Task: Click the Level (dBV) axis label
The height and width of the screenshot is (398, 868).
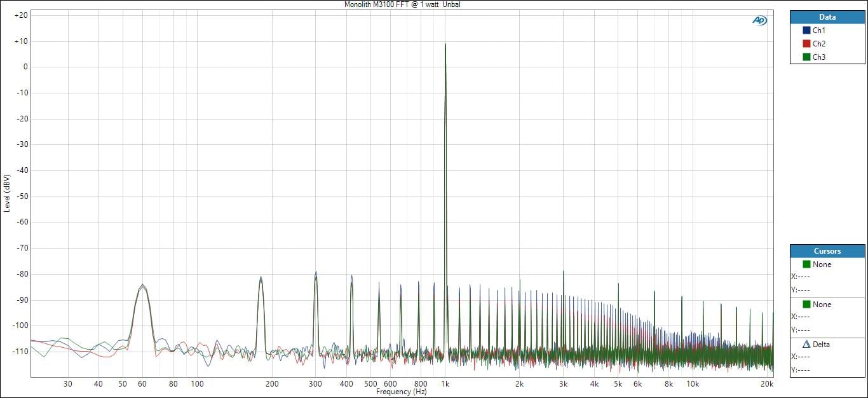Action: 6,193
